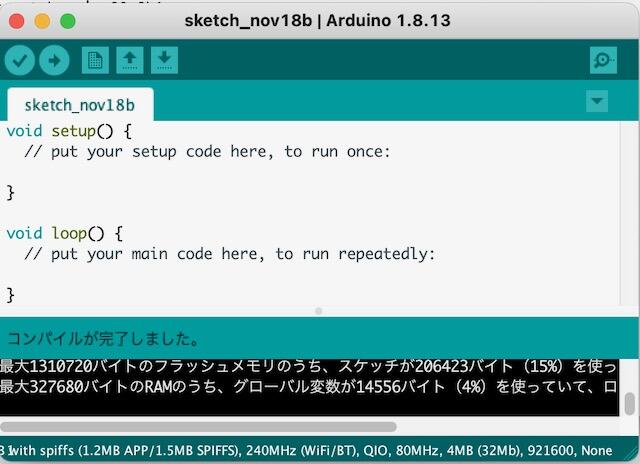Click the horizontal console scrollbar
Screen dimensions: 640x464
198,427
